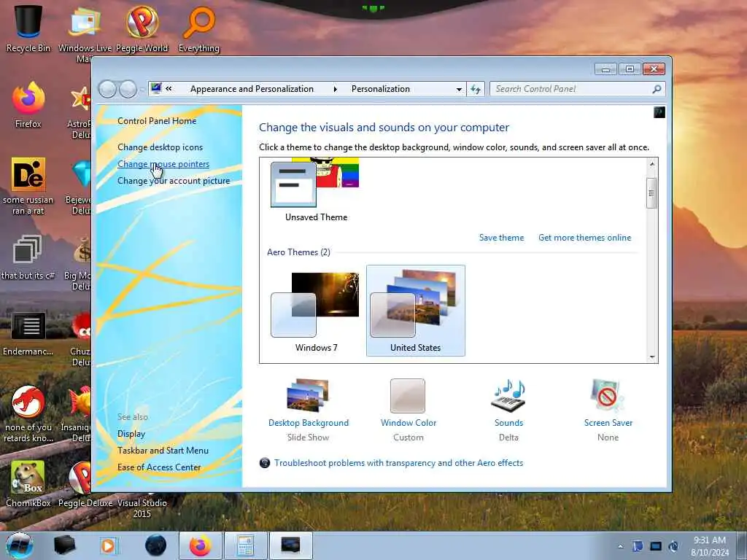Image resolution: width=747 pixels, height=560 pixels.
Task: Open Display link under See also
Action: point(131,434)
